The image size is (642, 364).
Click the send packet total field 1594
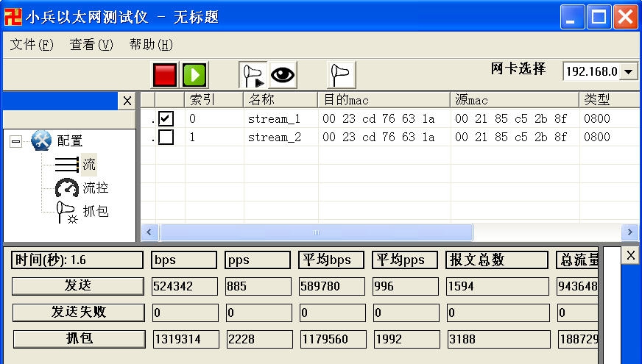point(498,286)
